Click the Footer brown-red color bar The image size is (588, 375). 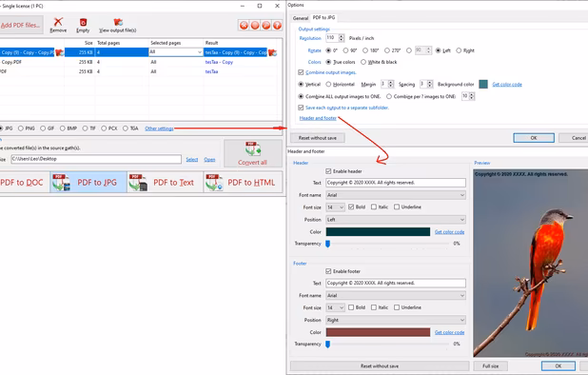(378, 332)
